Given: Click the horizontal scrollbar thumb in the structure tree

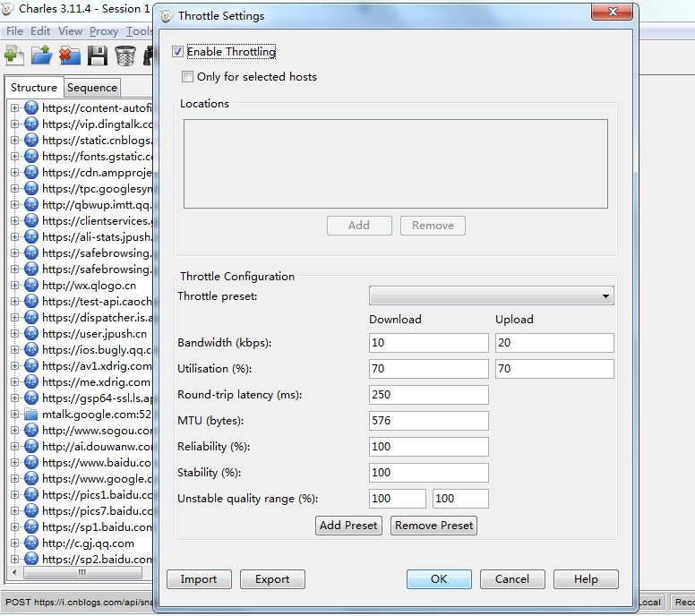Looking at the screenshot, I should point(82,572).
